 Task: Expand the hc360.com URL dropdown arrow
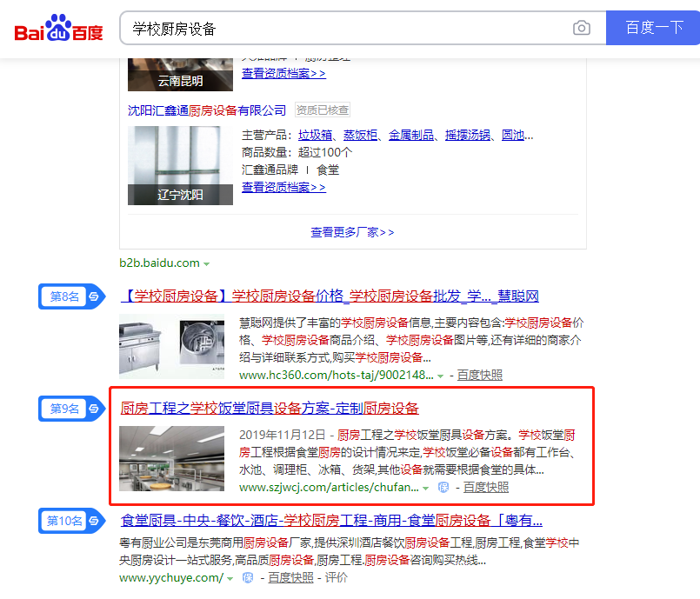point(441,376)
